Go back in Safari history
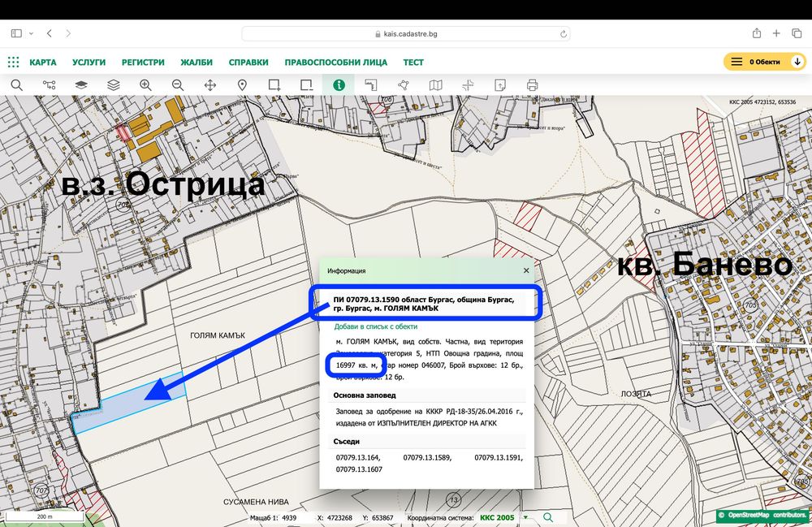812x527 pixels. click(50, 33)
